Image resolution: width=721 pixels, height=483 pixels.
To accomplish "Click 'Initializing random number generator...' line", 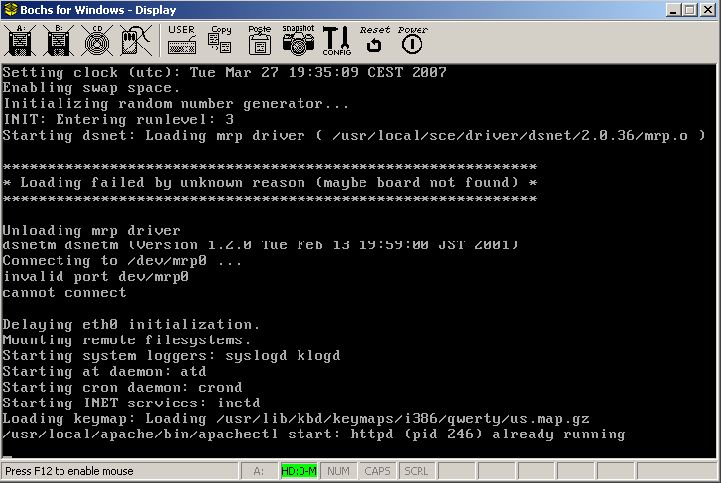I will tap(176, 104).
